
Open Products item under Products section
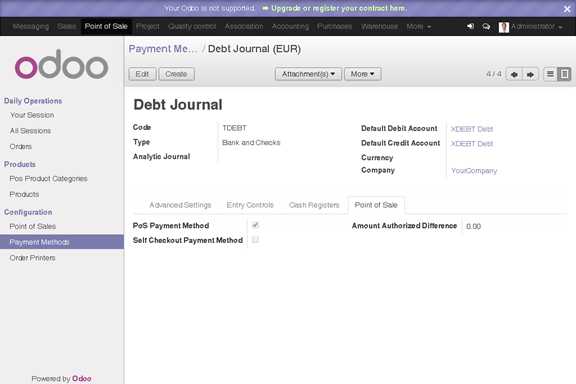click(24, 194)
